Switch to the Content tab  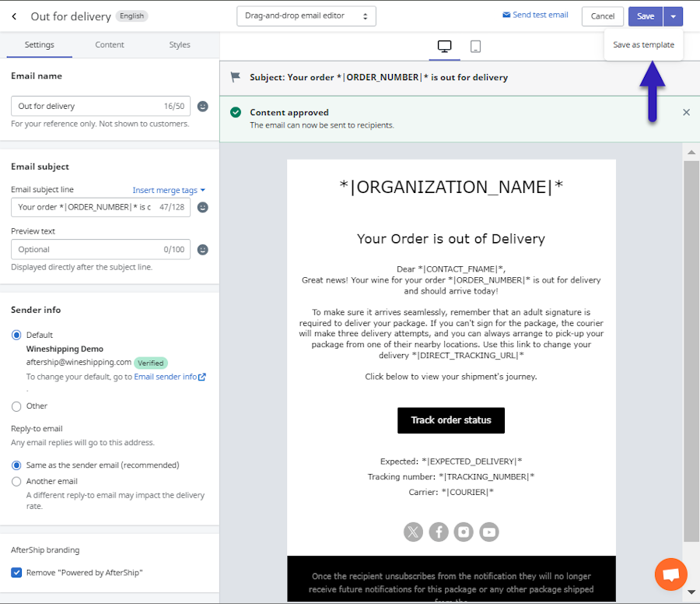110,44
